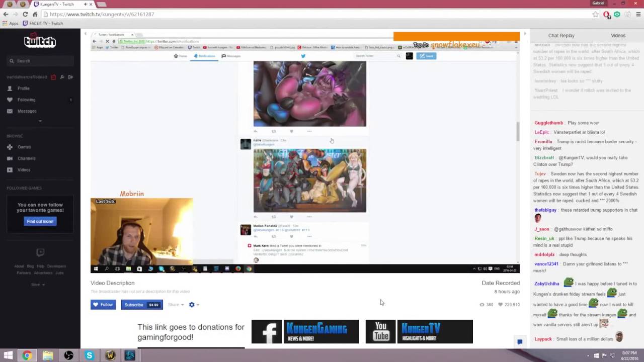Open World of Warcraft taskbar icon

[x=110, y=355]
